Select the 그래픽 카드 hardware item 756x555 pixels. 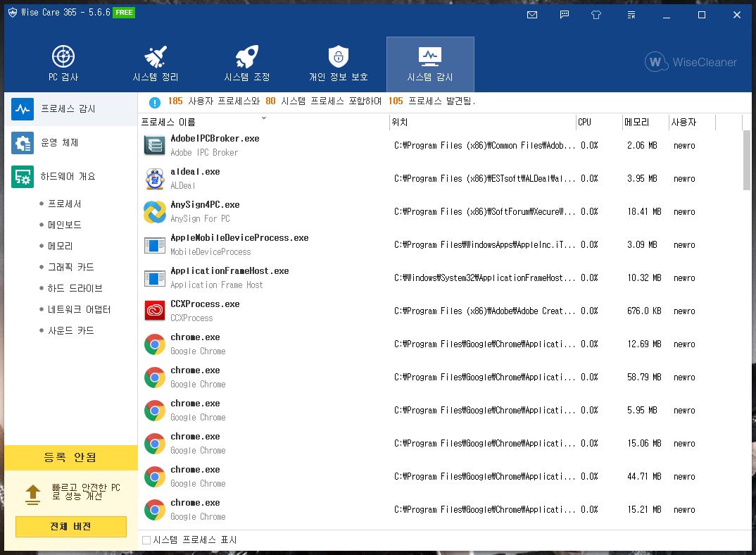pos(71,267)
